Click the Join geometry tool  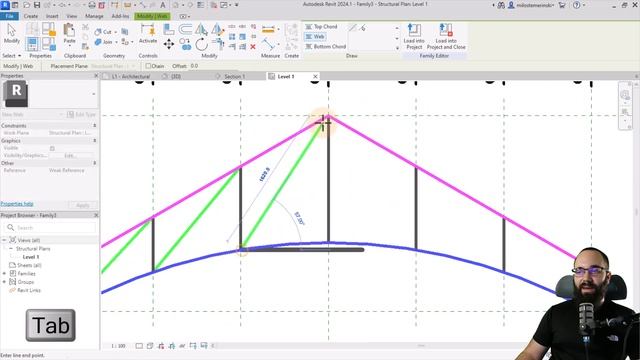pos(103,42)
